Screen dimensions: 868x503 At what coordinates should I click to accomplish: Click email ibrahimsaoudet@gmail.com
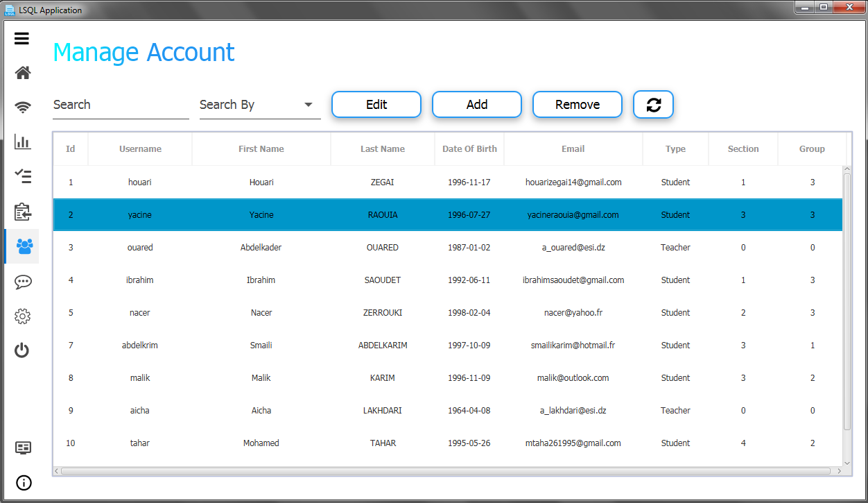coord(573,280)
